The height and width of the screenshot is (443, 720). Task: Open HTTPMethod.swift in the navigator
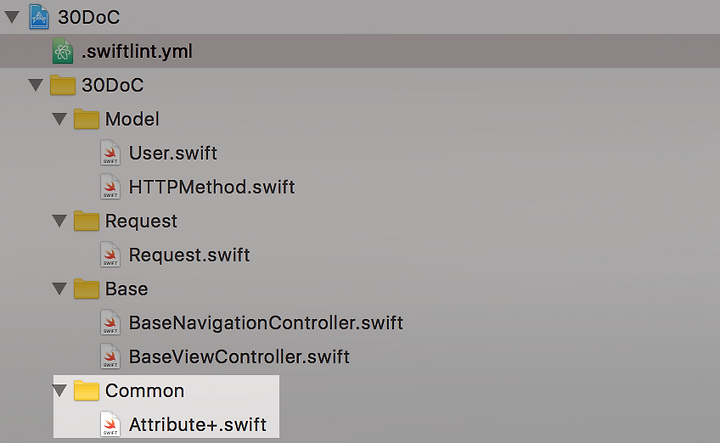pyautogui.click(x=212, y=187)
